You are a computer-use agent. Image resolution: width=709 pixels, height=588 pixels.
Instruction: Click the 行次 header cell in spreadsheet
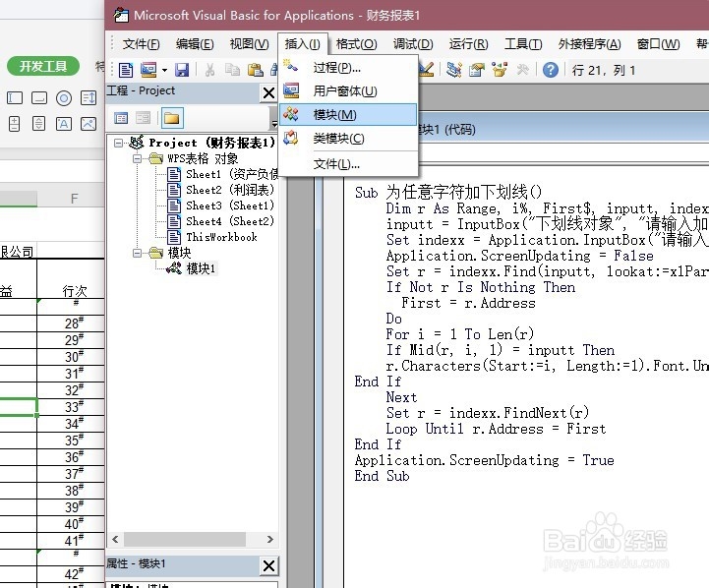(71, 278)
